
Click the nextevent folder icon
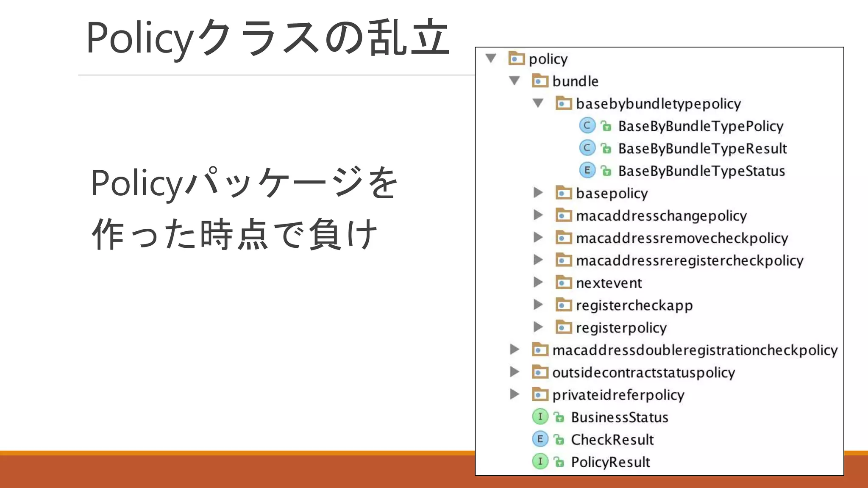point(564,282)
